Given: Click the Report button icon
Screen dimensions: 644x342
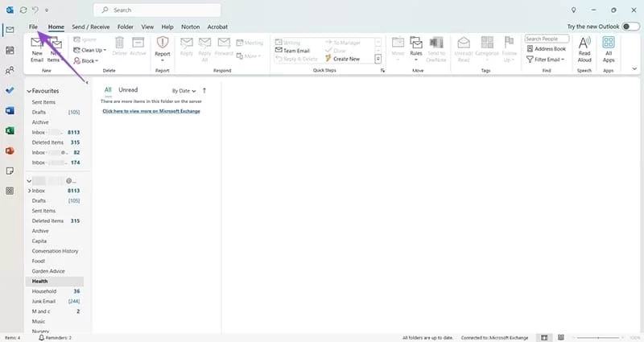Looking at the screenshot, I should tap(163, 43).
